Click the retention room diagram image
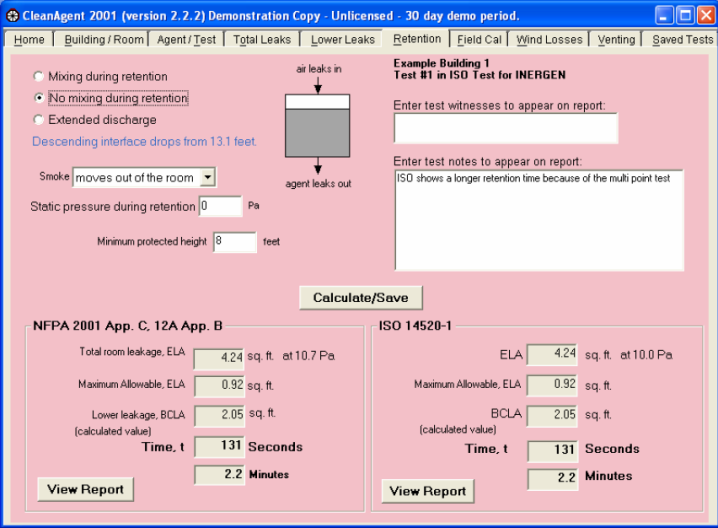 pos(318,125)
